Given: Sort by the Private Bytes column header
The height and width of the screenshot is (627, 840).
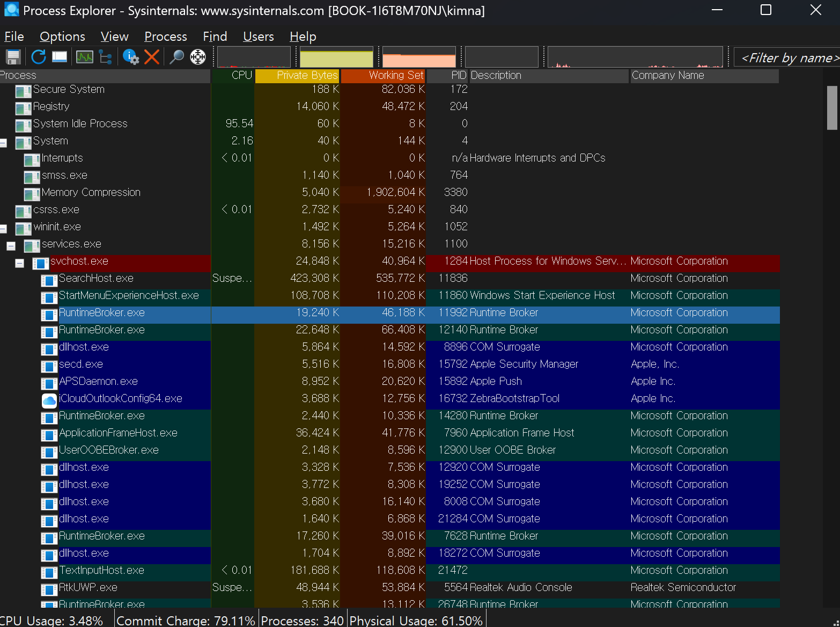Looking at the screenshot, I should pyautogui.click(x=297, y=76).
